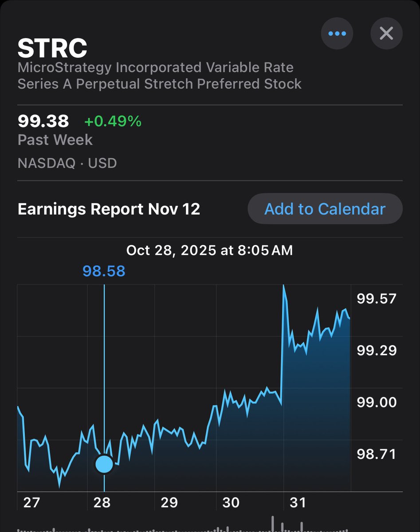
Task: Tap the +0.49% change value
Action: coord(113,121)
